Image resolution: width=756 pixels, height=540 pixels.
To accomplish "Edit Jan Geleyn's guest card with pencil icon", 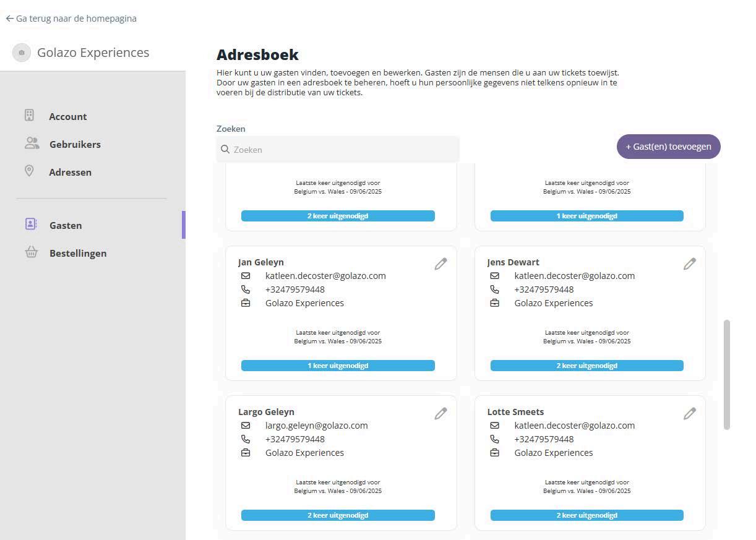I will click(x=440, y=264).
